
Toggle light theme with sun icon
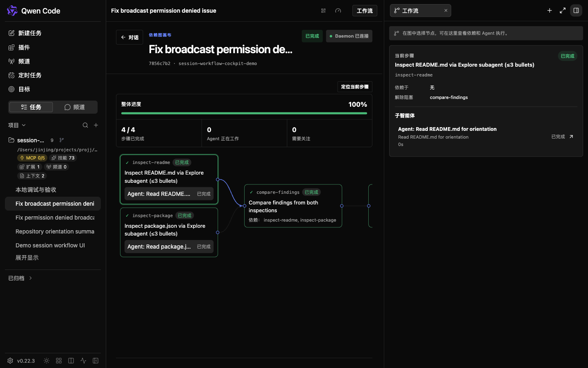pyautogui.click(x=47, y=361)
